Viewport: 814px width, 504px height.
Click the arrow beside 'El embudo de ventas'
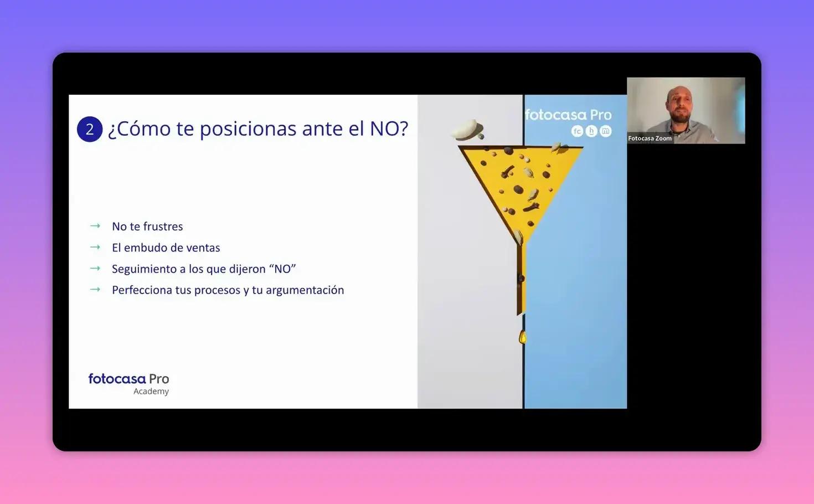[95, 247]
